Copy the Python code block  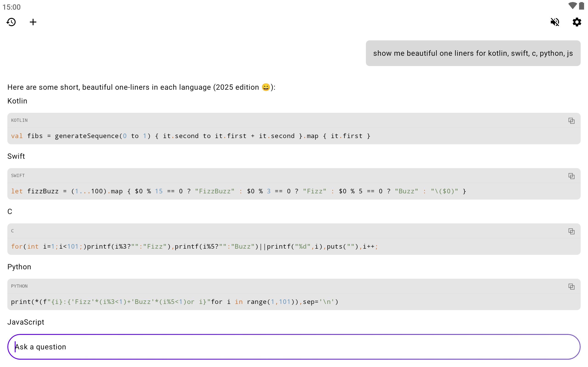pyautogui.click(x=571, y=287)
